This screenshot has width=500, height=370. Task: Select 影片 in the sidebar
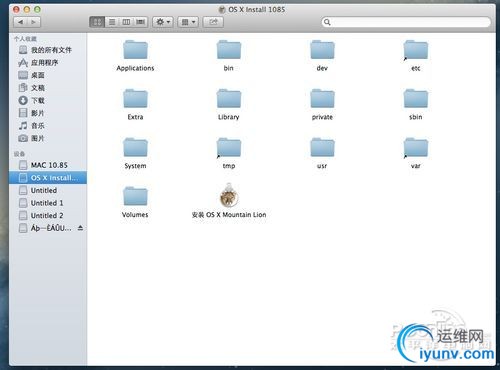point(48,113)
